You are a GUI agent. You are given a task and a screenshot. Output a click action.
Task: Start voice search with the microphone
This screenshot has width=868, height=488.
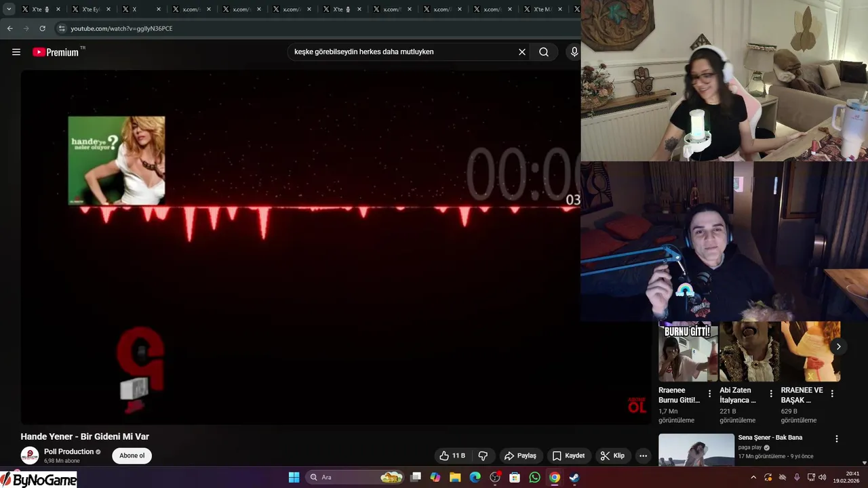tap(574, 52)
